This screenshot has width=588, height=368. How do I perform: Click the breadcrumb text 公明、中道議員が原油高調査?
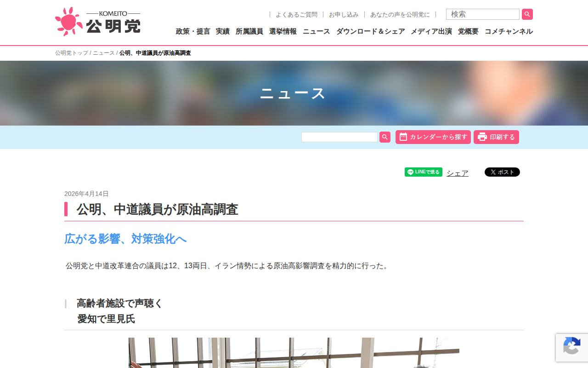155,53
